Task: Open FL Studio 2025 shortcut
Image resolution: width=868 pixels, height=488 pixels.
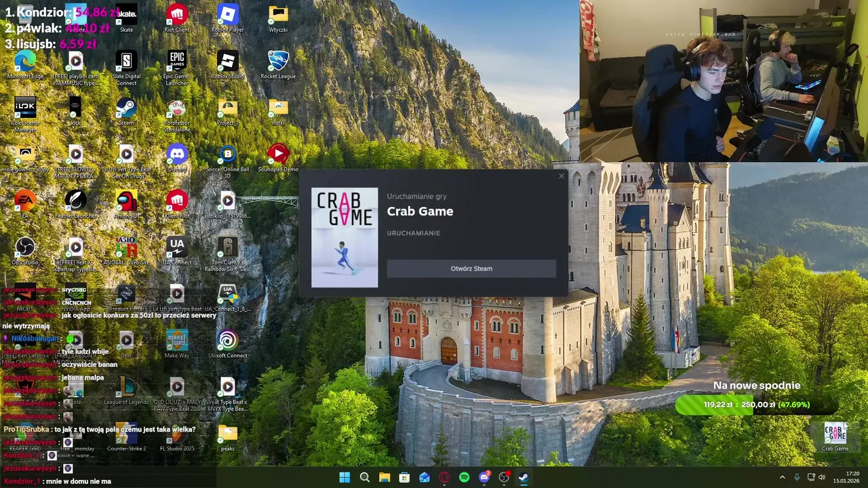Action: (x=177, y=439)
